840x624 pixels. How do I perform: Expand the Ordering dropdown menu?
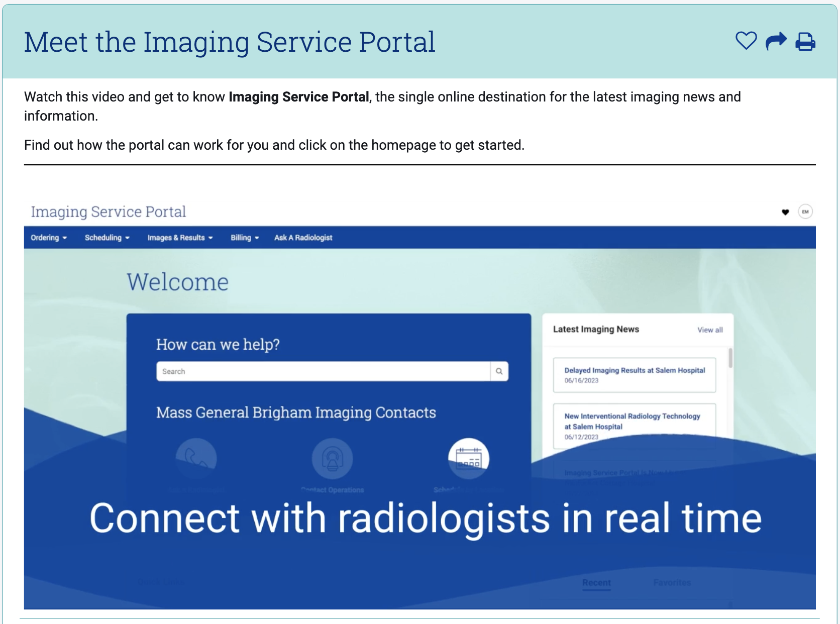point(49,238)
